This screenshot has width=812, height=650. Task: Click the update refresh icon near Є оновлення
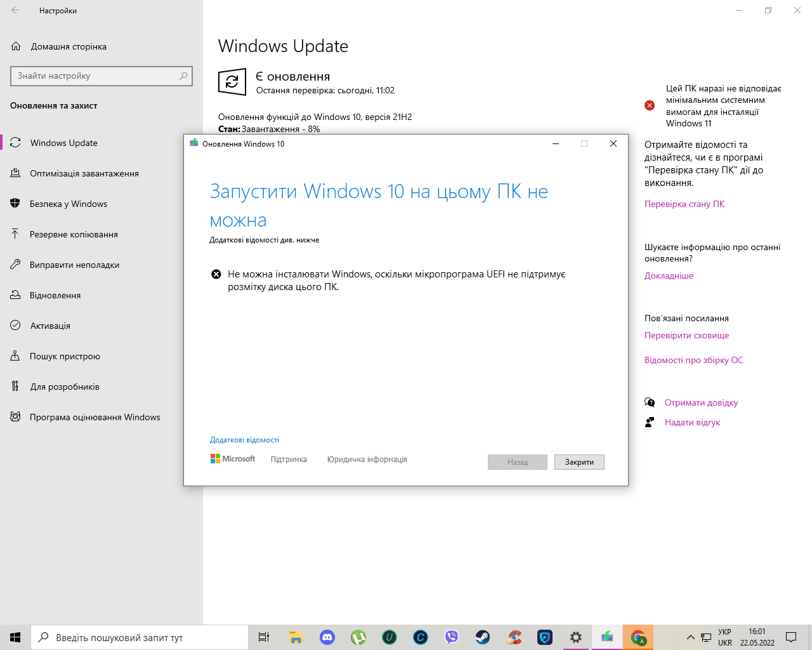(x=232, y=82)
